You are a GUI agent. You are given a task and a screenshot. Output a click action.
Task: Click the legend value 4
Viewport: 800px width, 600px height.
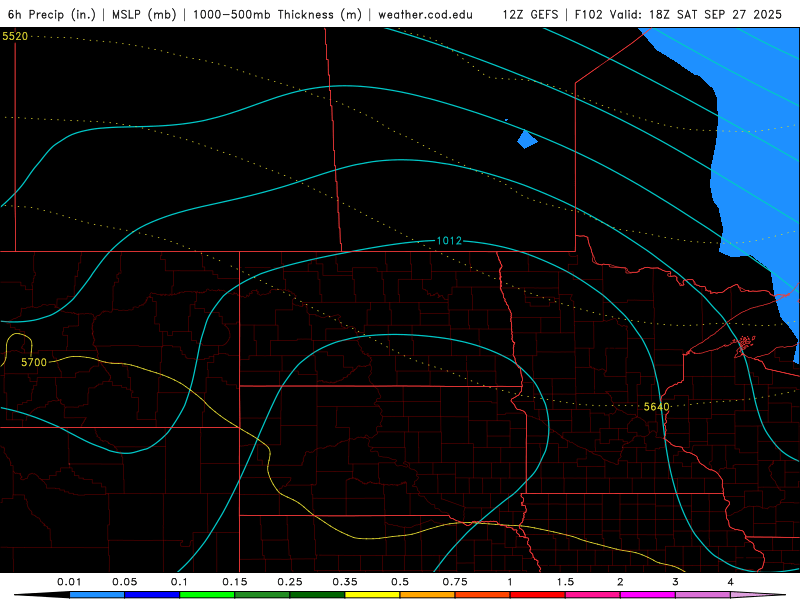click(x=730, y=582)
